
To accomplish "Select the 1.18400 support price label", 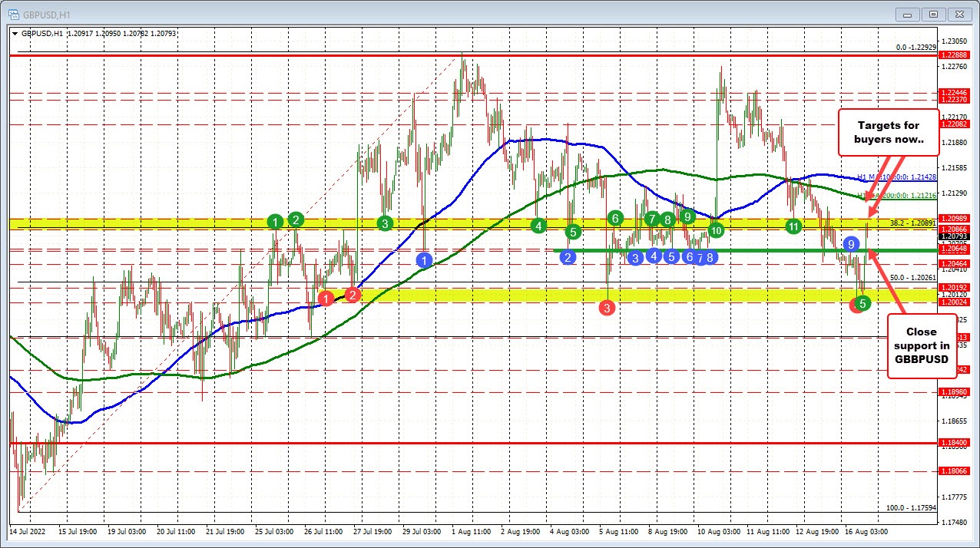I will (x=955, y=442).
